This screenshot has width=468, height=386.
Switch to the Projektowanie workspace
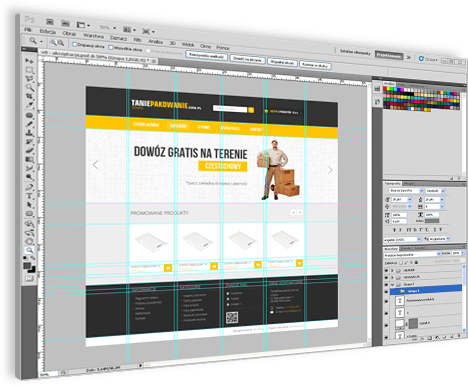(x=389, y=56)
